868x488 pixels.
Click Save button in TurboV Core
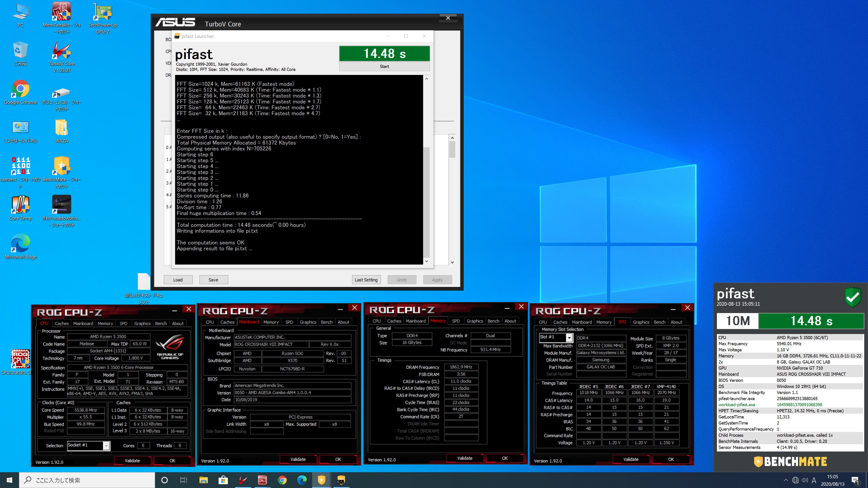213,279
